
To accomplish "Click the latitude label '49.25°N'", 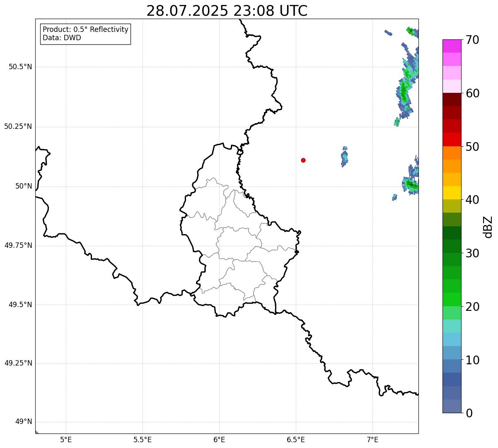I will coord(18,363).
